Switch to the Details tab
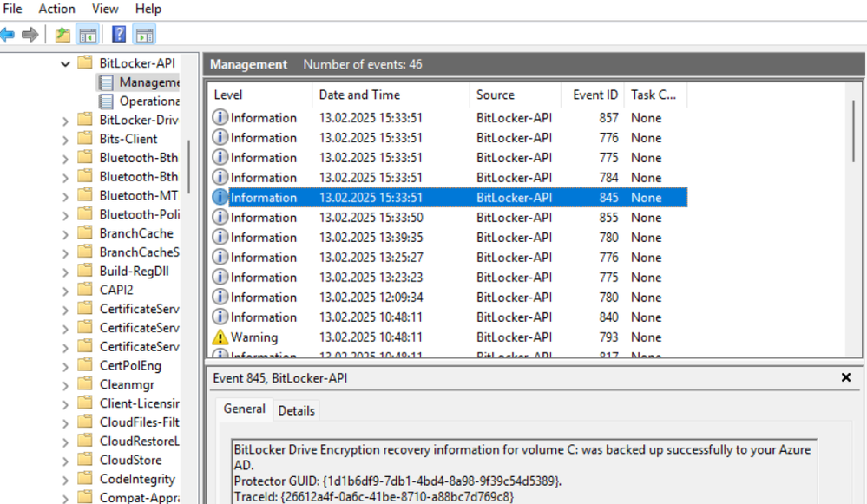This screenshot has height=504, width=867. point(296,410)
